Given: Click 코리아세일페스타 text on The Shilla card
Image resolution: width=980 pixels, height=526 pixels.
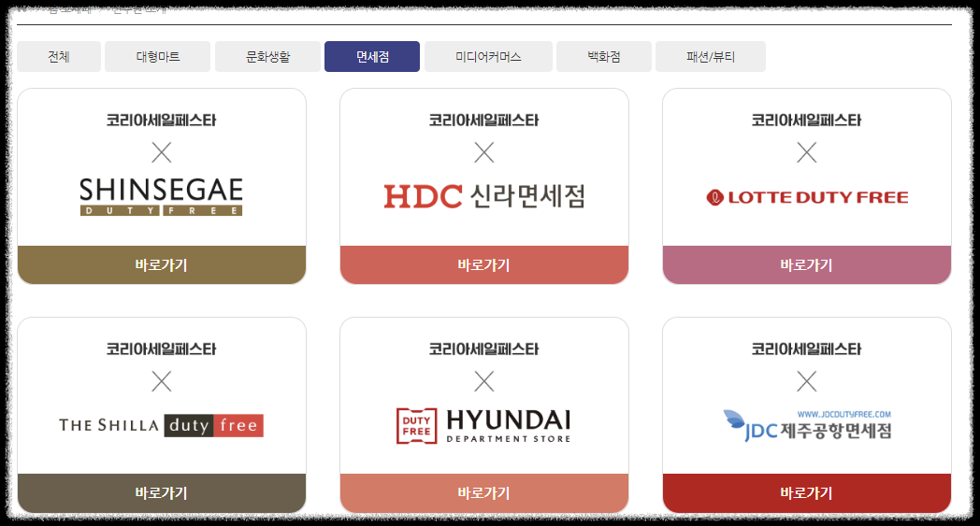Looking at the screenshot, I should (161, 348).
